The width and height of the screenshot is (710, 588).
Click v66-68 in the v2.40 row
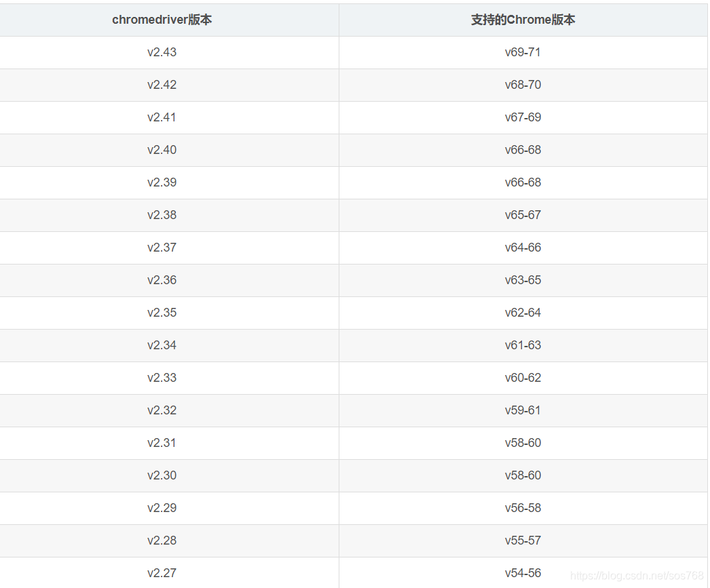point(523,150)
